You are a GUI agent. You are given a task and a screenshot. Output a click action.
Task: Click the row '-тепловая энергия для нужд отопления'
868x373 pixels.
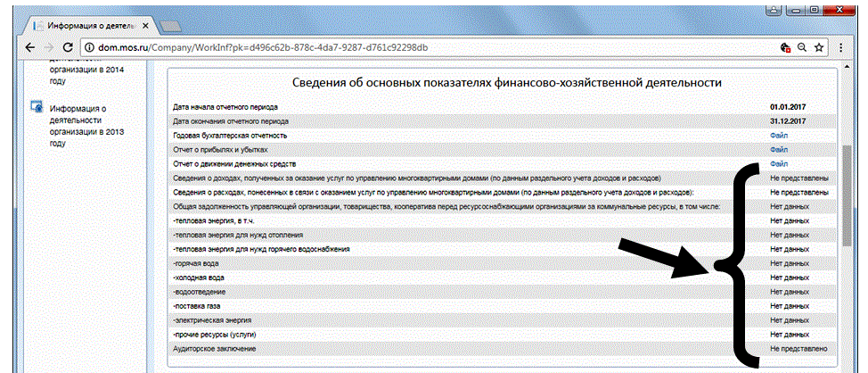coord(503,235)
